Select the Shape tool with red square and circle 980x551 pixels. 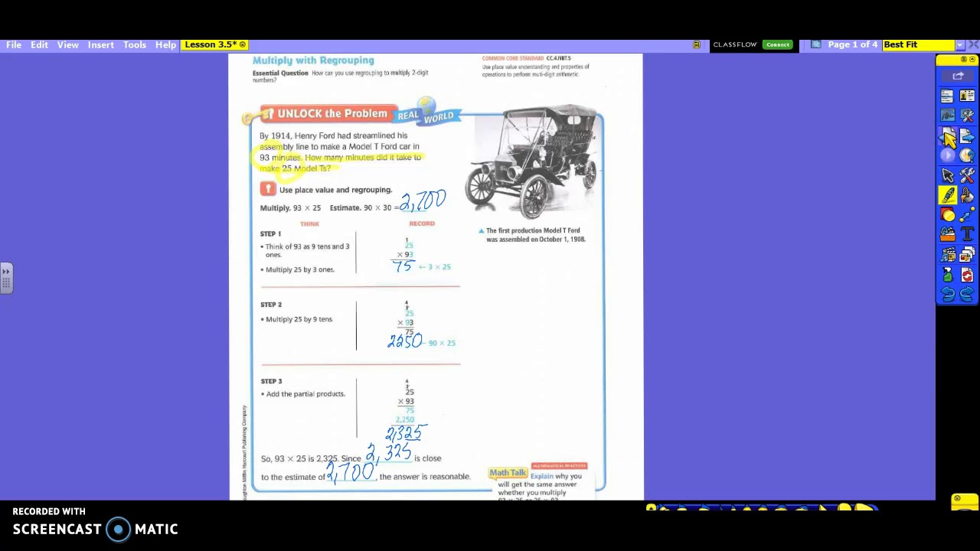(948, 215)
